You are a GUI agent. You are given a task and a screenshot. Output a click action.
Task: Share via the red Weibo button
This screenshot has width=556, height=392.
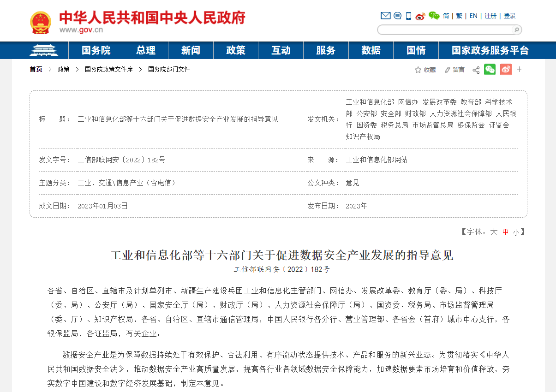pos(506,70)
